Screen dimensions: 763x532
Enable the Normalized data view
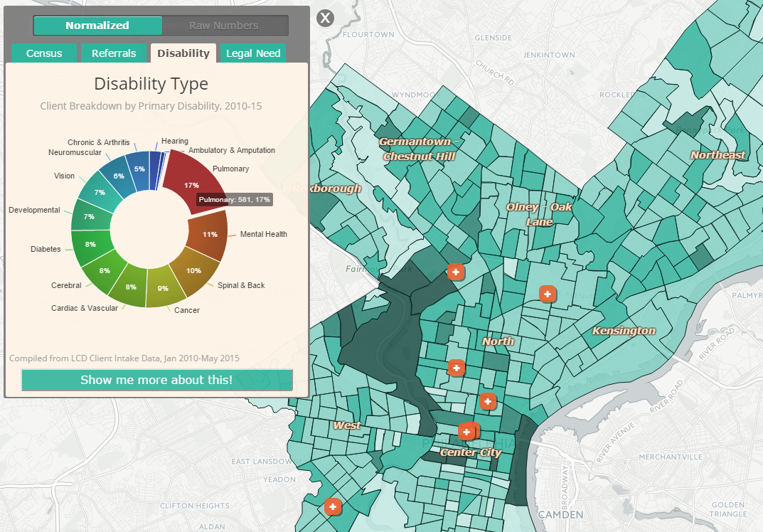[97, 25]
